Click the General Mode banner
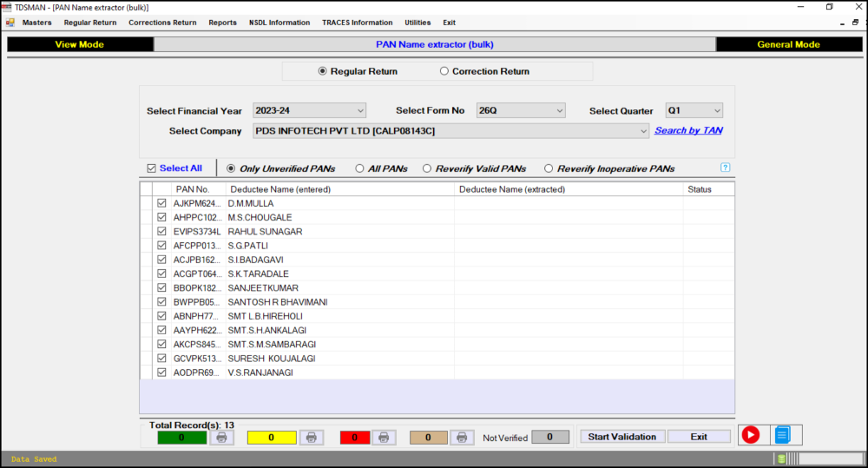This screenshot has width=868, height=468. tap(789, 44)
